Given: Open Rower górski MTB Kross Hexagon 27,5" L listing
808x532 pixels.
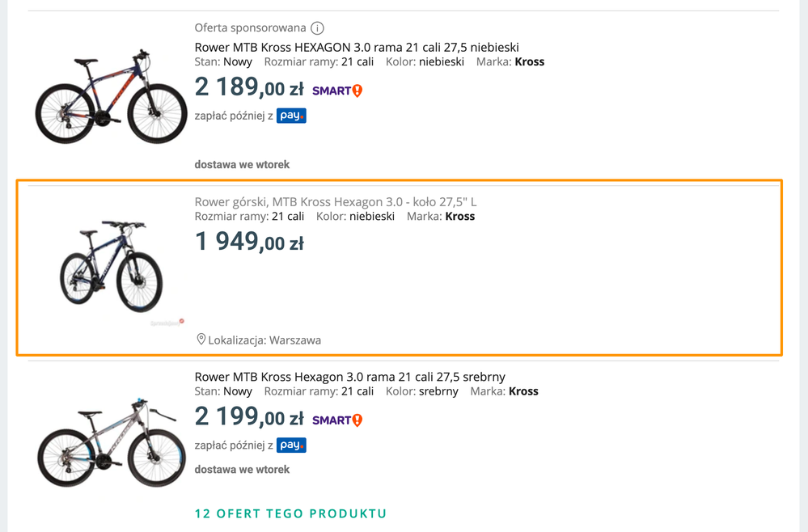Looking at the screenshot, I should [x=336, y=202].
